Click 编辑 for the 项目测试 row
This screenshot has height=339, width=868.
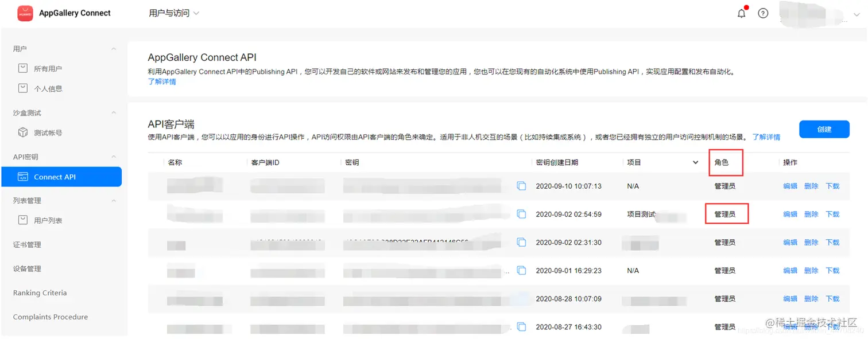(x=790, y=214)
